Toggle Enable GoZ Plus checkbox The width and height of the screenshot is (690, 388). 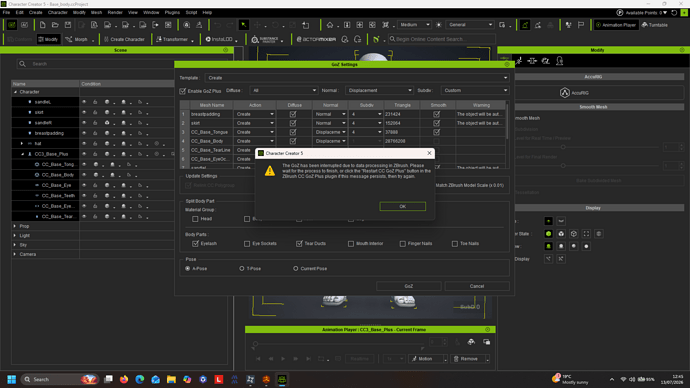coord(183,91)
